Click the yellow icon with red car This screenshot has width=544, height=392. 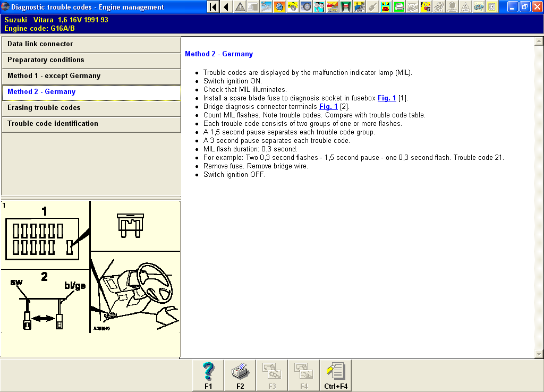[x=385, y=6]
